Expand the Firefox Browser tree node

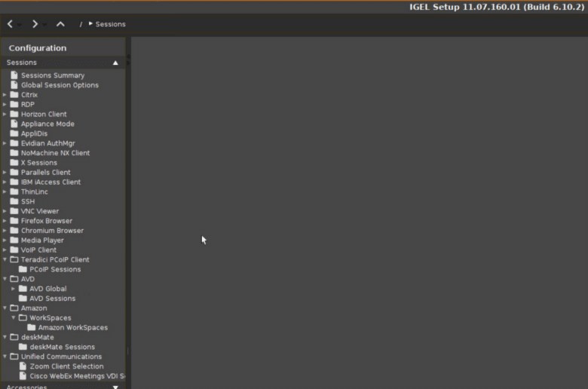5,221
